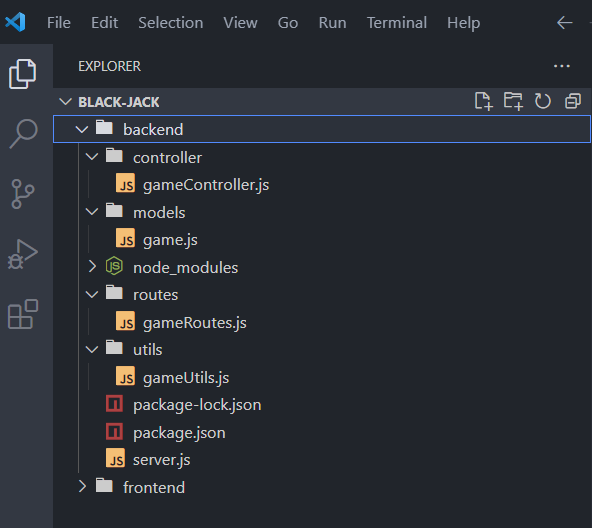
Task: Select the node_modules folder name
Action: point(185,267)
